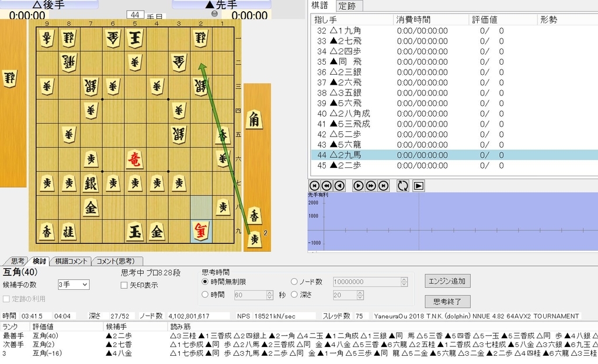Screen dimensions: 598x364
Task: Skip forward ten moves with double-right arrow
Action: 371,186
